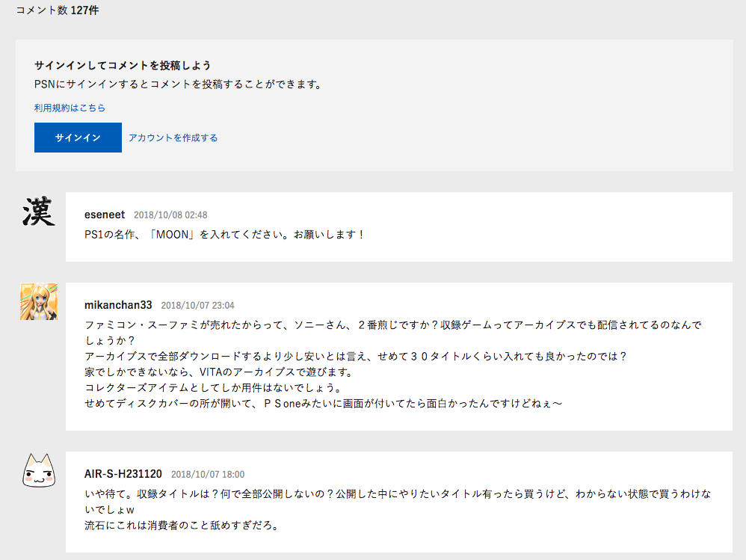Screen dimensions: 746x560
Task: Click the timestamp 2018/10/07 18:00
Action: point(208,474)
